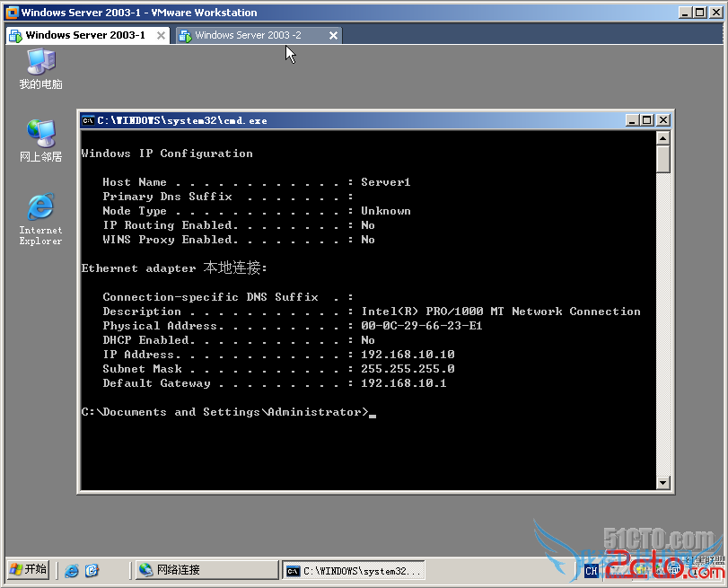Click the cmd.exe title bar system icon
The width and height of the screenshot is (728, 588).
click(x=88, y=121)
